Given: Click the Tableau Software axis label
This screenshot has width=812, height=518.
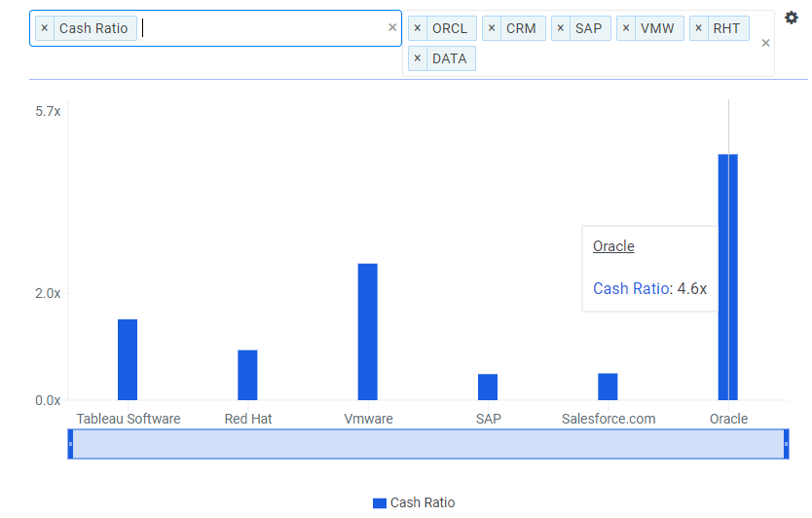Looking at the screenshot, I should tap(129, 419).
